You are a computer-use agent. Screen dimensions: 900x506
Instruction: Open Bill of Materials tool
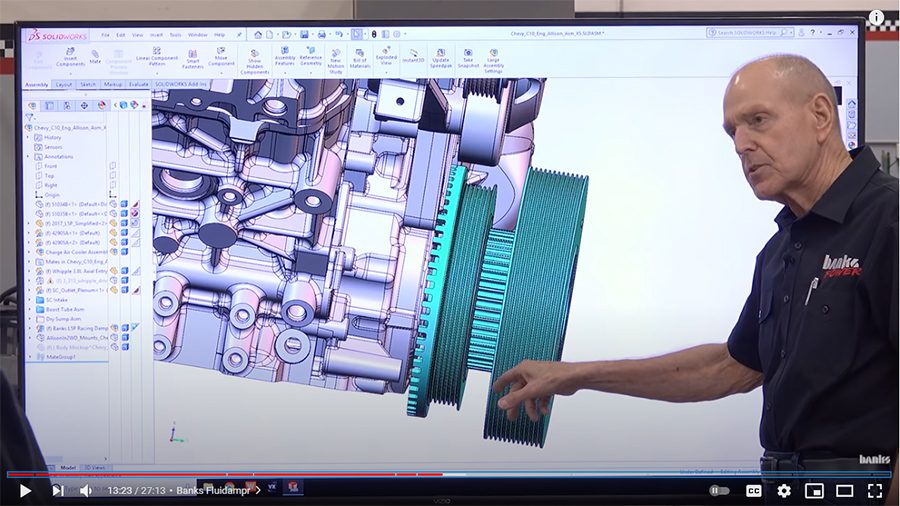(360, 59)
